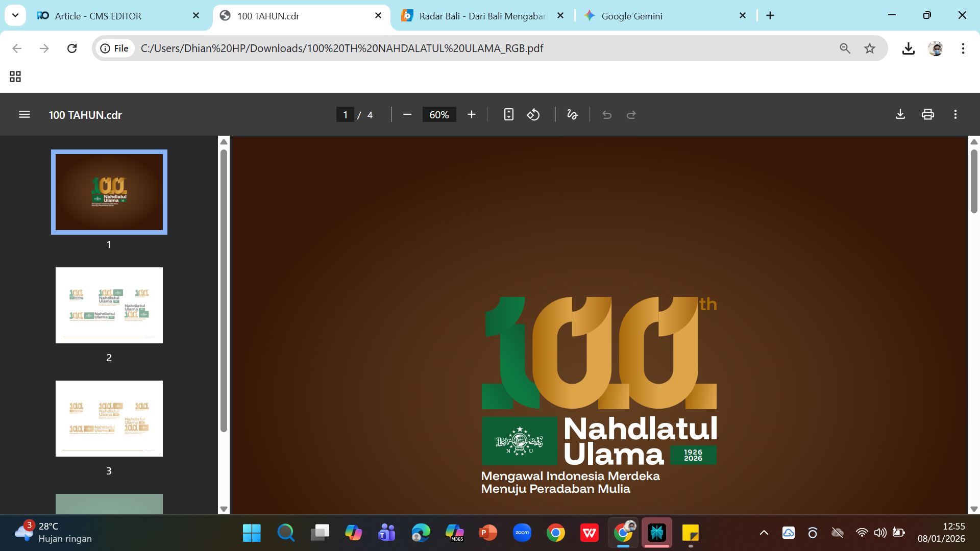The width and height of the screenshot is (980, 551).
Task: Launch Microsoft Teams from taskbar
Action: [387, 533]
